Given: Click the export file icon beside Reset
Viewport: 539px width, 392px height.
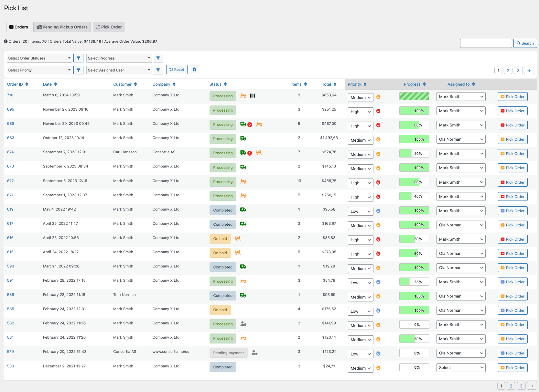Looking at the screenshot, I should click(194, 70).
